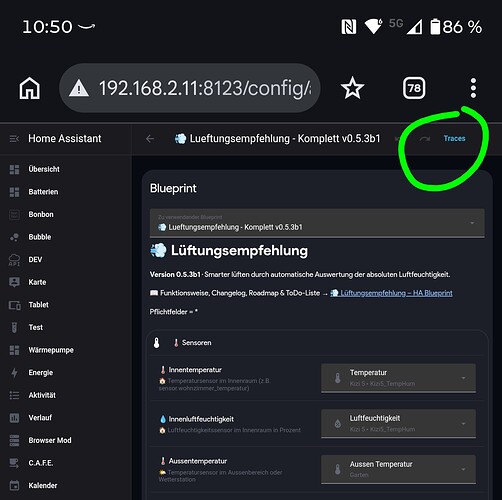Click the Pflichtfelder = * note
Image resolution: width=502 pixels, height=500 pixels.
[173, 312]
